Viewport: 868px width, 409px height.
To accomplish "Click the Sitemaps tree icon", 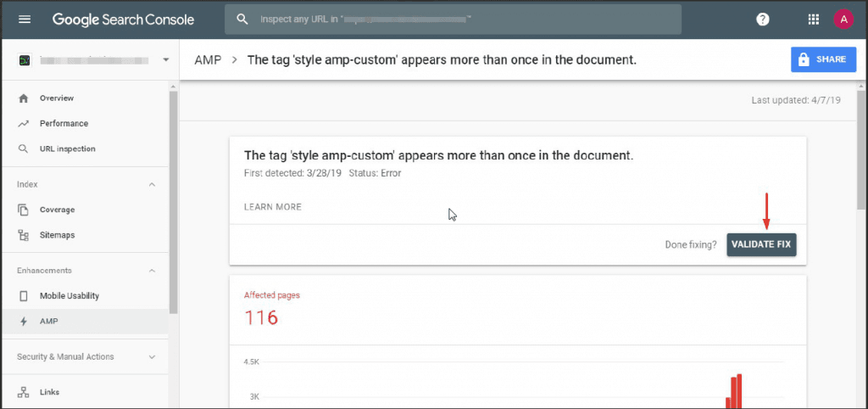I will click(23, 236).
